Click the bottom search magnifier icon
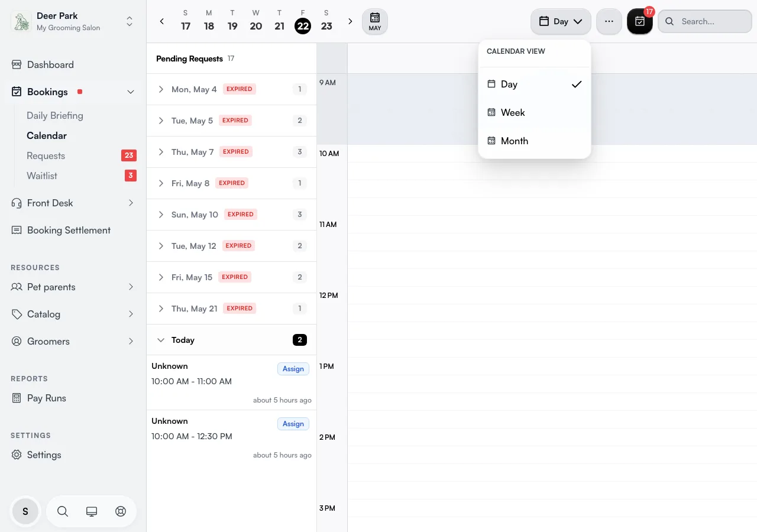Image resolution: width=757 pixels, height=532 pixels. (63, 511)
